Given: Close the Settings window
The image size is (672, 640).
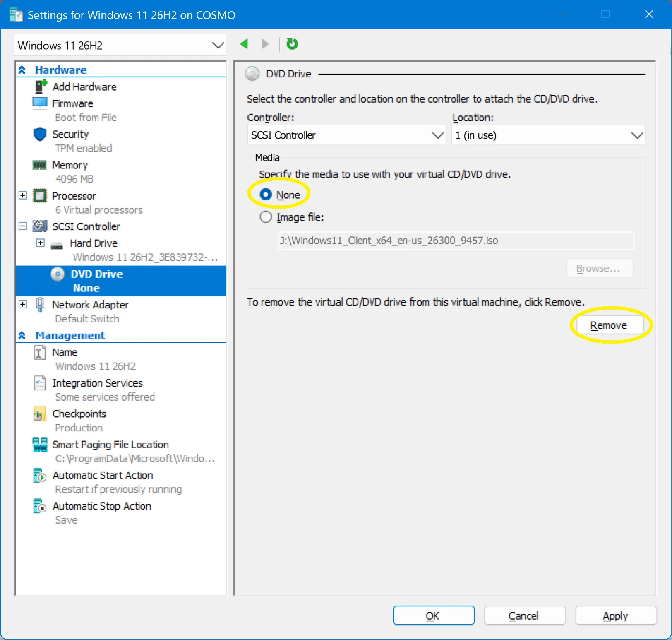Looking at the screenshot, I should coord(649,14).
